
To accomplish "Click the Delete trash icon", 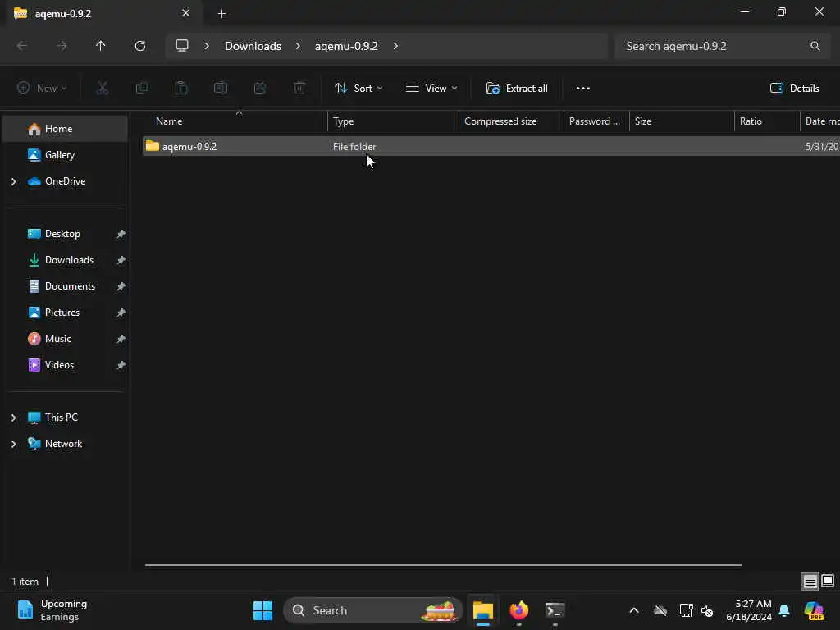I will 299,89.
